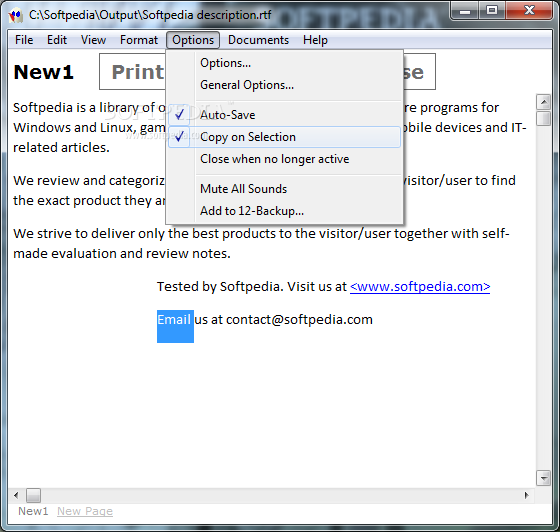Select Add to 12-Backup...
Screen dimensions: 560x532
(x=284, y=211)
